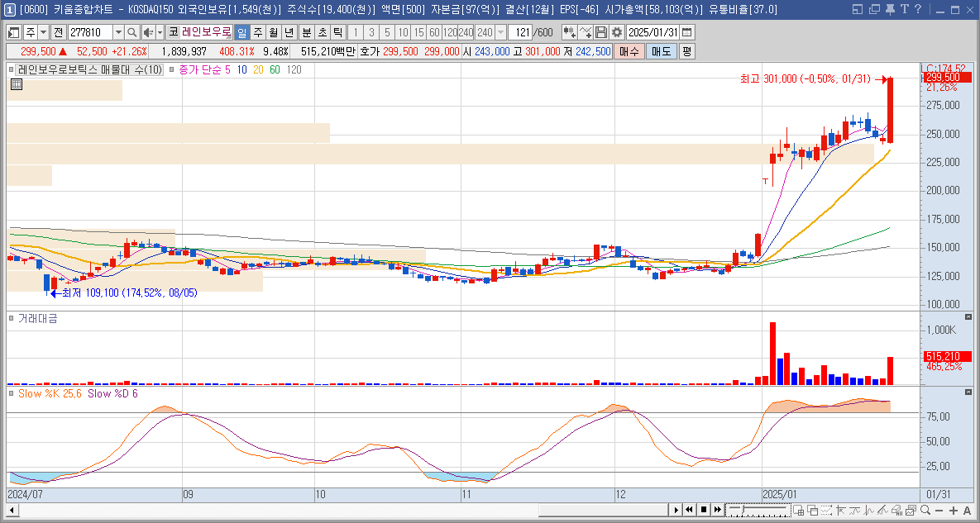Select the 분 (minute) period toggle
Image resolution: width=980 pixels, height=523 pixels.
[x=306, y=32]
